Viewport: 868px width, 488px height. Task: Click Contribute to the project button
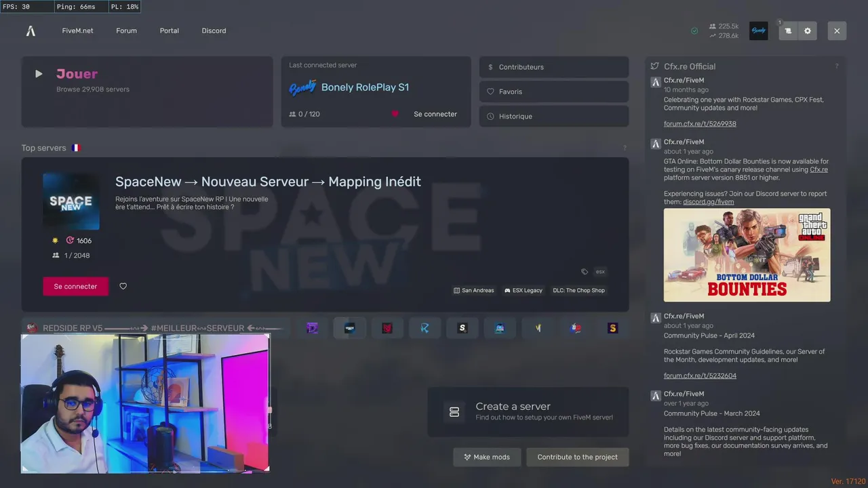[x=578, y=457]
